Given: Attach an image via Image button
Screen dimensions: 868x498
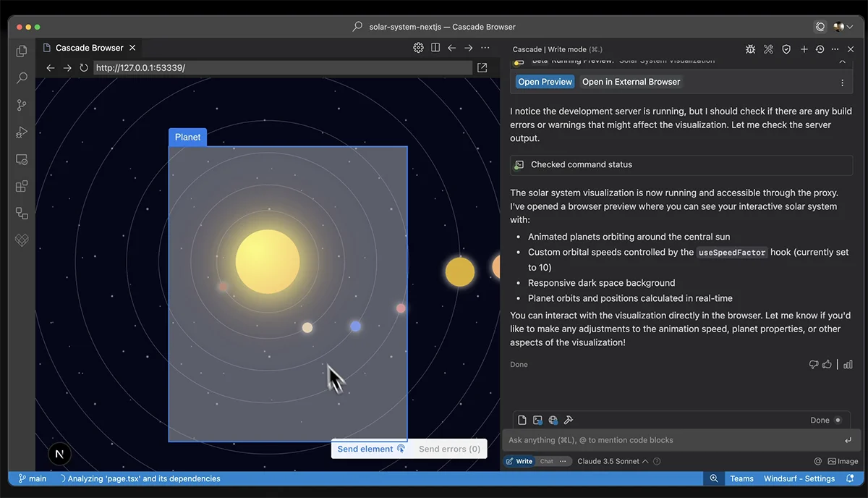Looking at the screenshot, I should pyautogui.click(x=843, y=461).
